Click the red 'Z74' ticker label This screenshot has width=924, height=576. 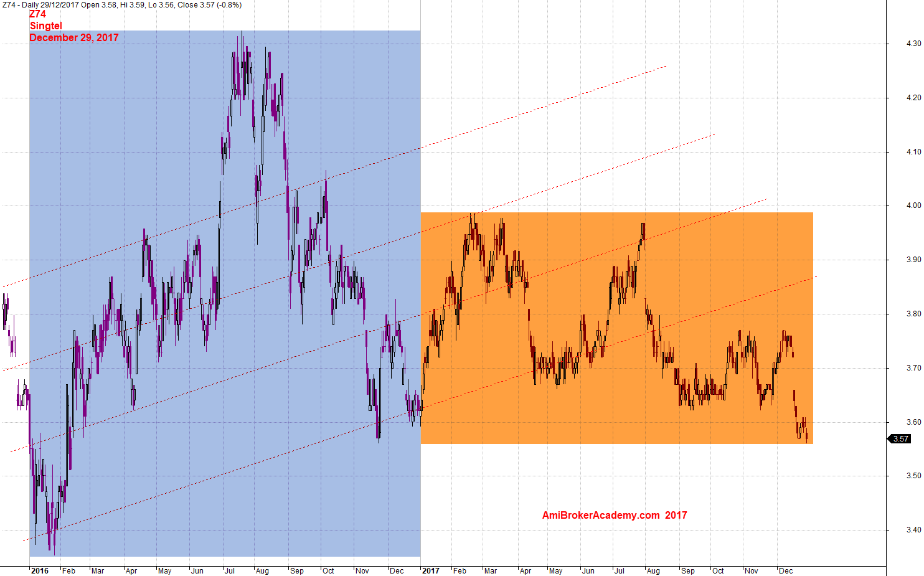coord(37,14)
